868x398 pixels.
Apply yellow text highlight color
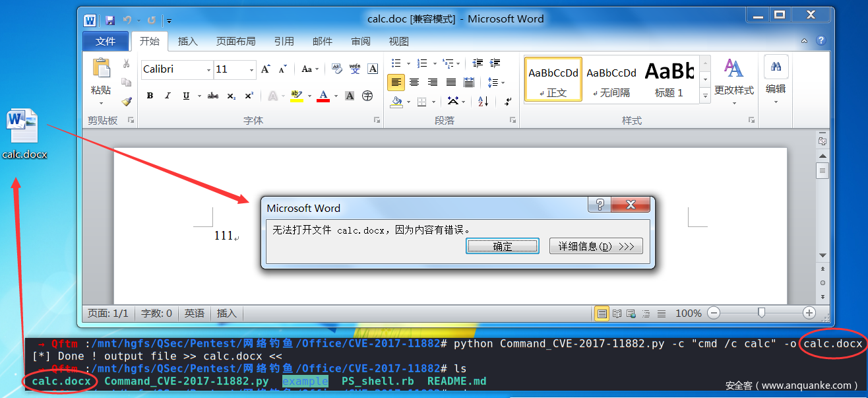(296, 96)
